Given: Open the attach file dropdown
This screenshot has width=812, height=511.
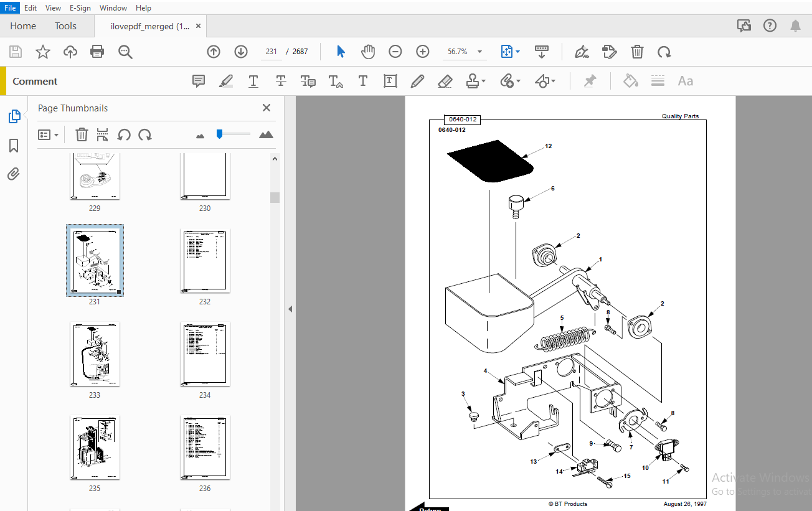Looking at the screenshot, I should [511, 81].
